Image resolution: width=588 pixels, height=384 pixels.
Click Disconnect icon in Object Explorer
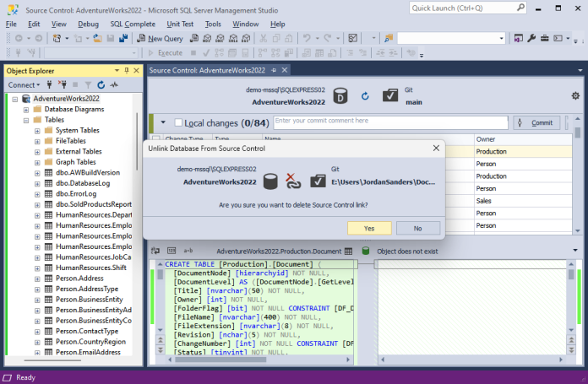tap(63, 85)
